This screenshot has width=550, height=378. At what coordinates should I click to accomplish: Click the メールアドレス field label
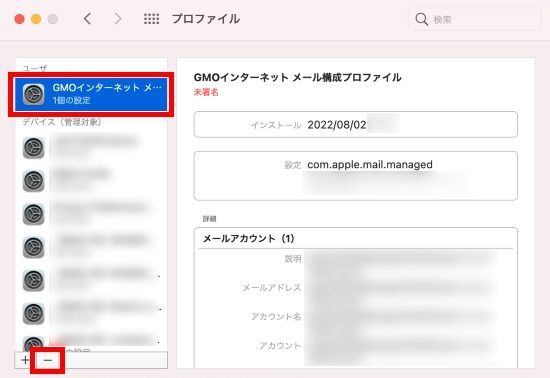tap(272, 288)
